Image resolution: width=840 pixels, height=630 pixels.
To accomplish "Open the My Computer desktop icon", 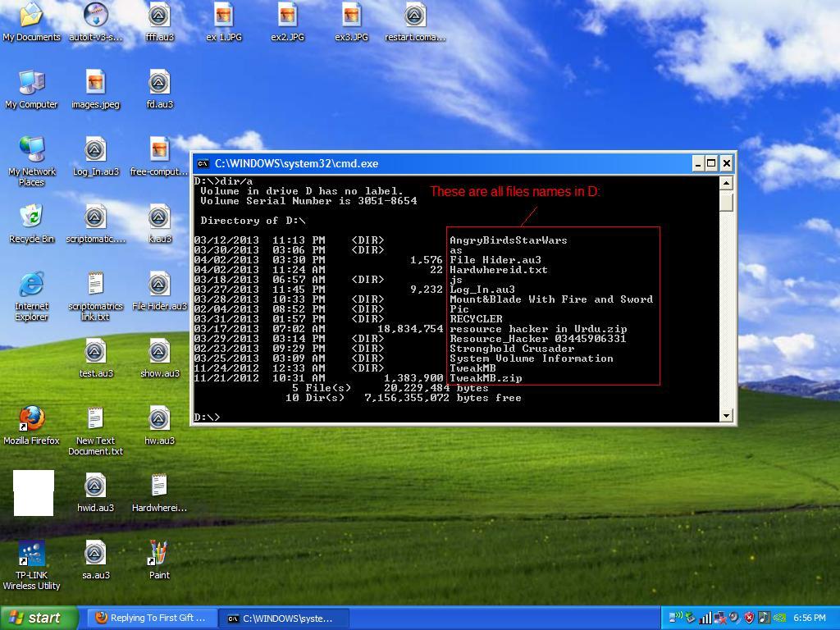I will point(32,89).
